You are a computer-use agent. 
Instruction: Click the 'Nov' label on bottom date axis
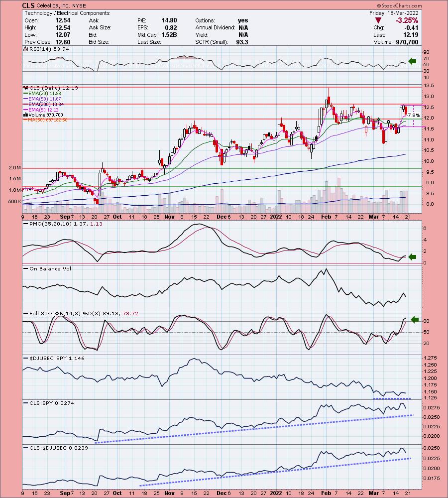(170, 493)
